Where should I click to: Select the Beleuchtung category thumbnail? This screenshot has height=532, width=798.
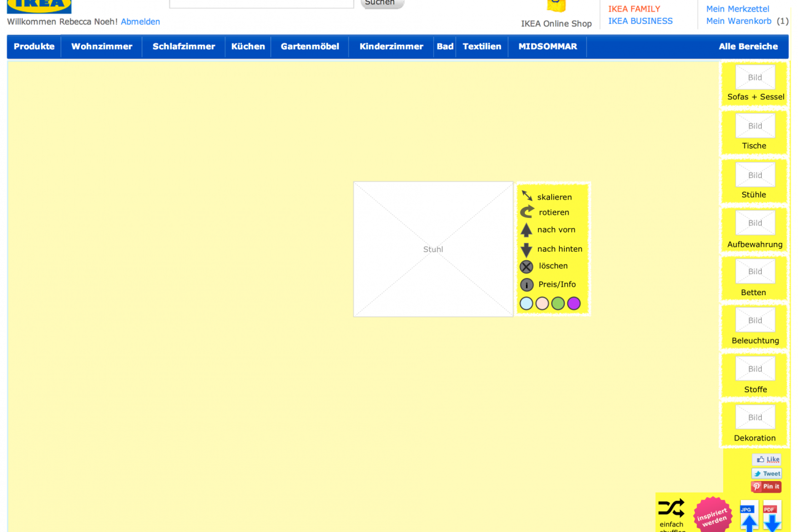pyautogui.click(x=755, y=320)
